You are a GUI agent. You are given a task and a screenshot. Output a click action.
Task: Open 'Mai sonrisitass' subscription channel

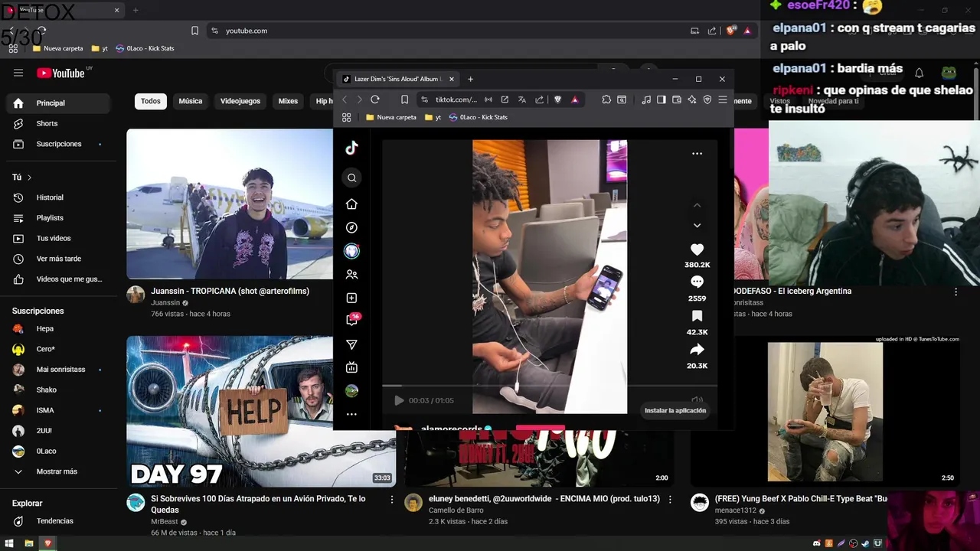(x=57, y=370)
